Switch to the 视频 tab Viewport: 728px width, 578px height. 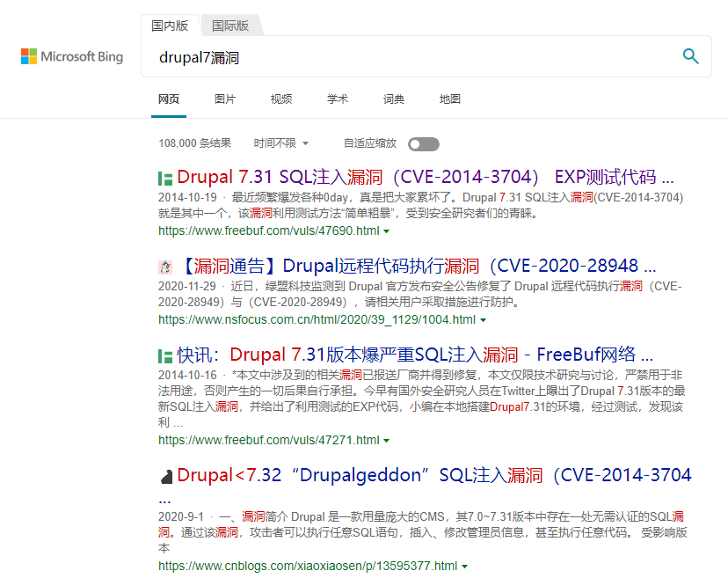[281, 99]
